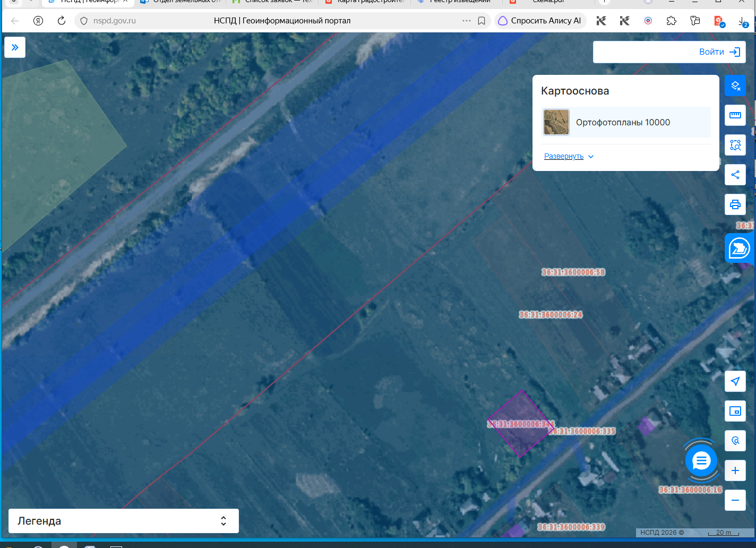Open the map layers panel icon

tap(735, 85)
